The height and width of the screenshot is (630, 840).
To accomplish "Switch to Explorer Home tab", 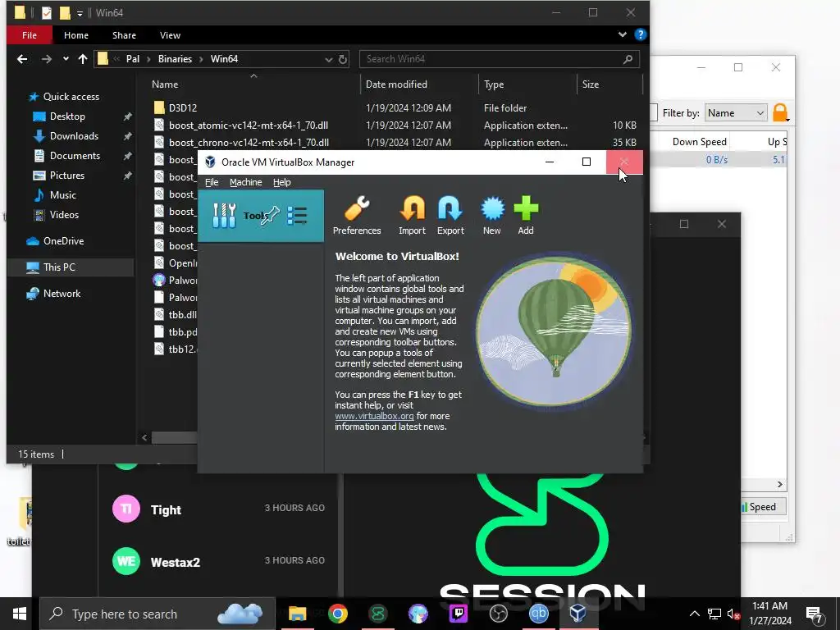I will pyautogui.click(x=76, y=35).
